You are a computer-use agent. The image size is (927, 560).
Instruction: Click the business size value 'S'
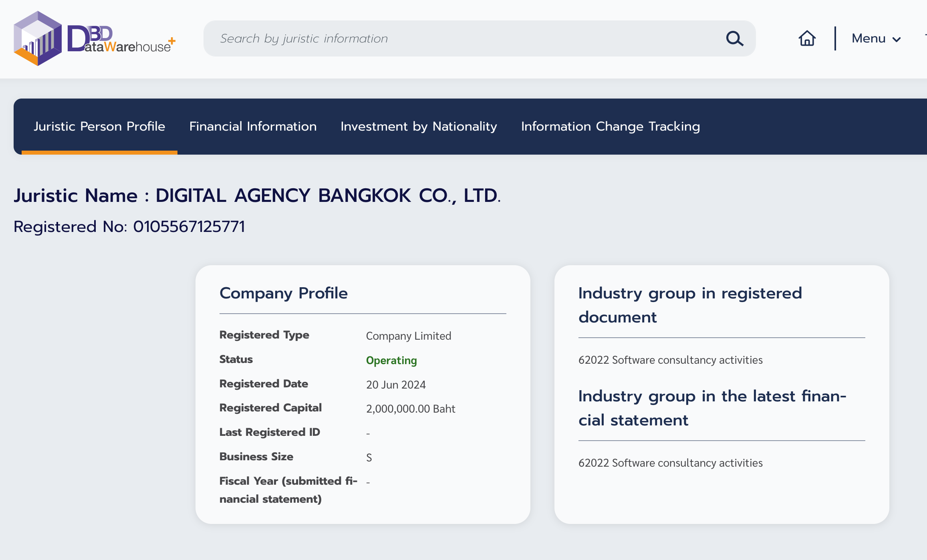369,457
